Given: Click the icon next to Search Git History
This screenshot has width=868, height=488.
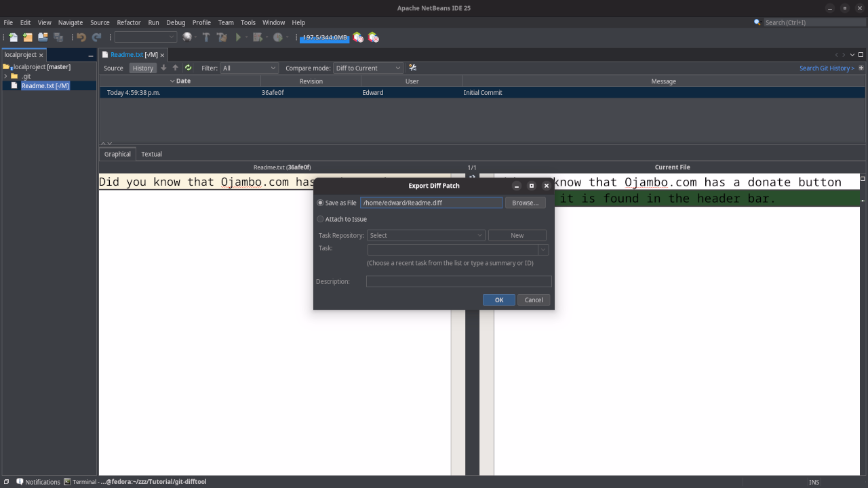Looking at the screenshot, I should coord(861,68).
